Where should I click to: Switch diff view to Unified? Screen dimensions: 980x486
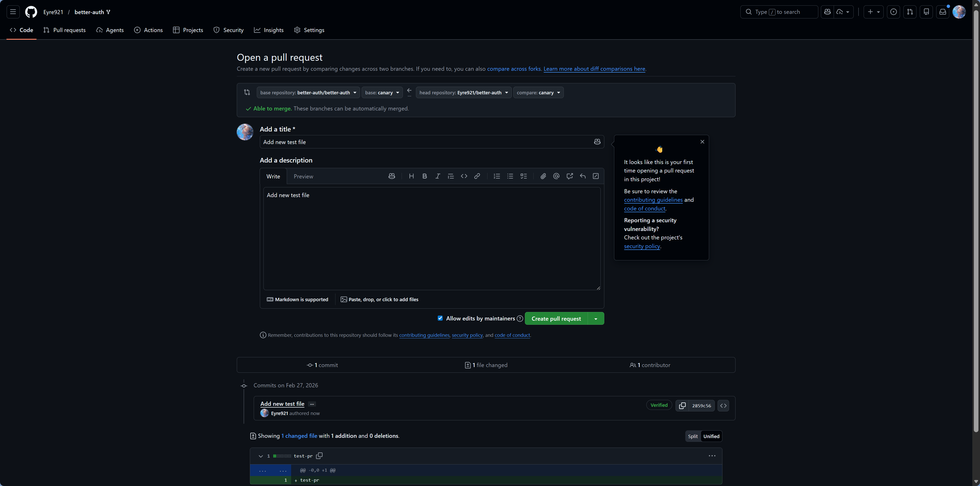(711, 436)
